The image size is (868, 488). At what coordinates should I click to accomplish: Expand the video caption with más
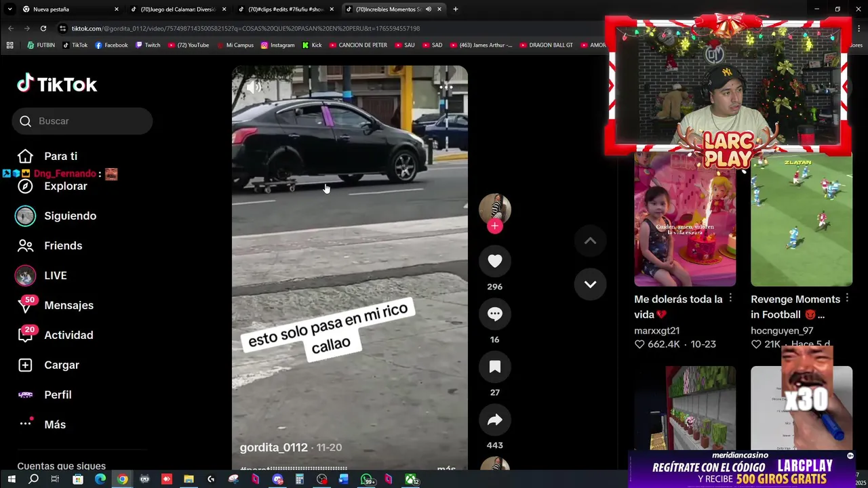[446, 468]
